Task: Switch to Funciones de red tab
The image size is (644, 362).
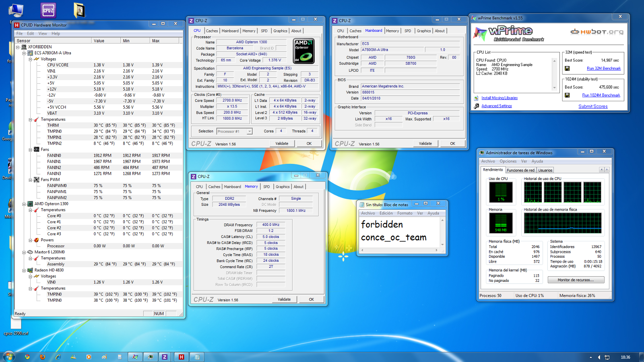Action: 520,170
